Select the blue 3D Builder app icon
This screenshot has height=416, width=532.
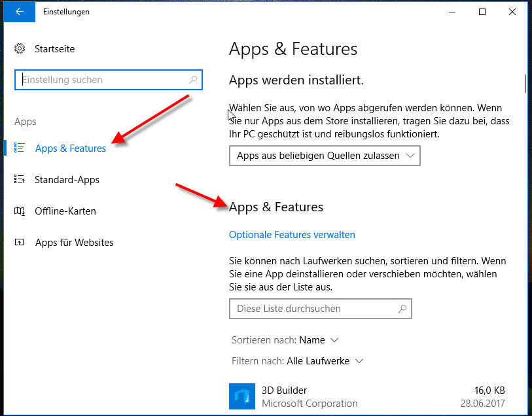pyautogui.click(x=242, y=396)
